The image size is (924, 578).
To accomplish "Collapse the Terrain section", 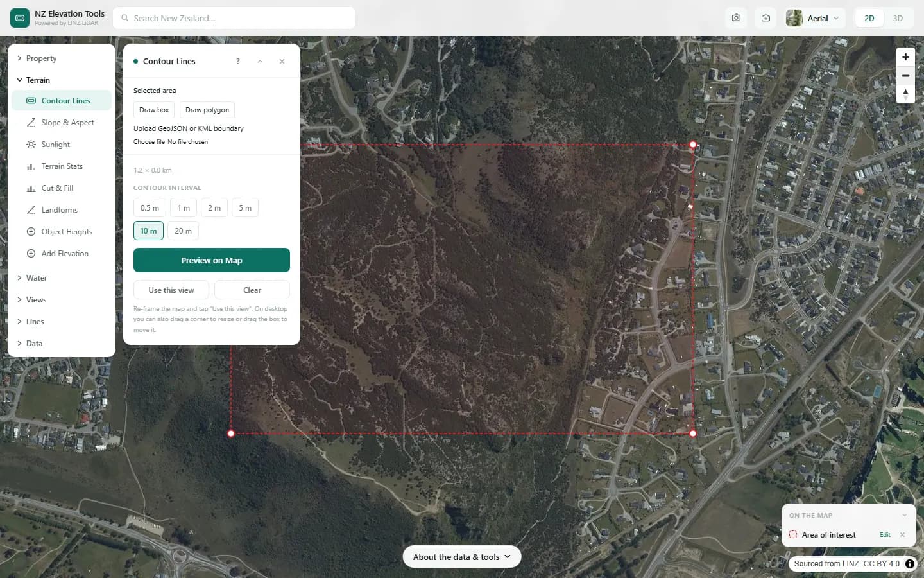I will pyautogui.click(x=62, y=80).
